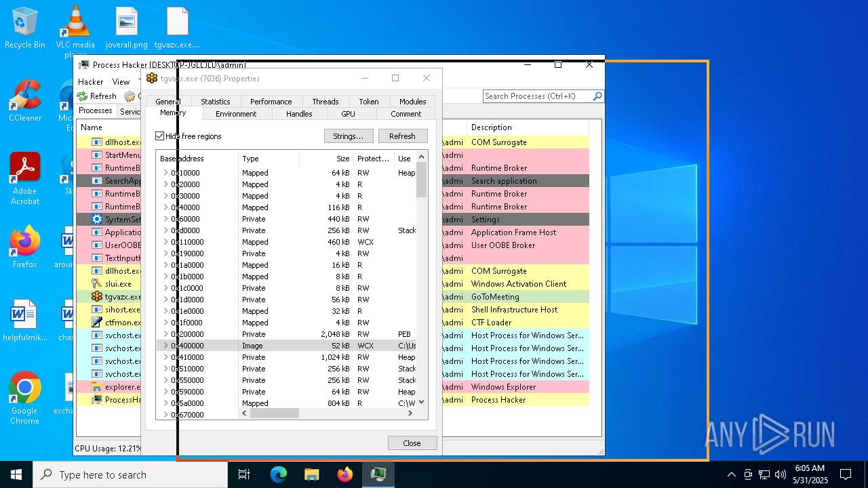Screen dimensions: 868x488
Task: Select Windows Activation Client description row
Action: (x=528, y=284)
